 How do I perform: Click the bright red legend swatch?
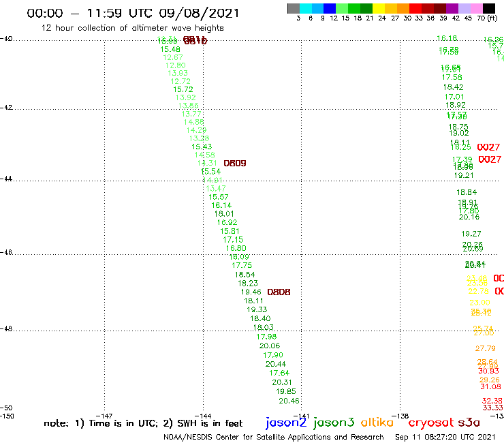415,8
